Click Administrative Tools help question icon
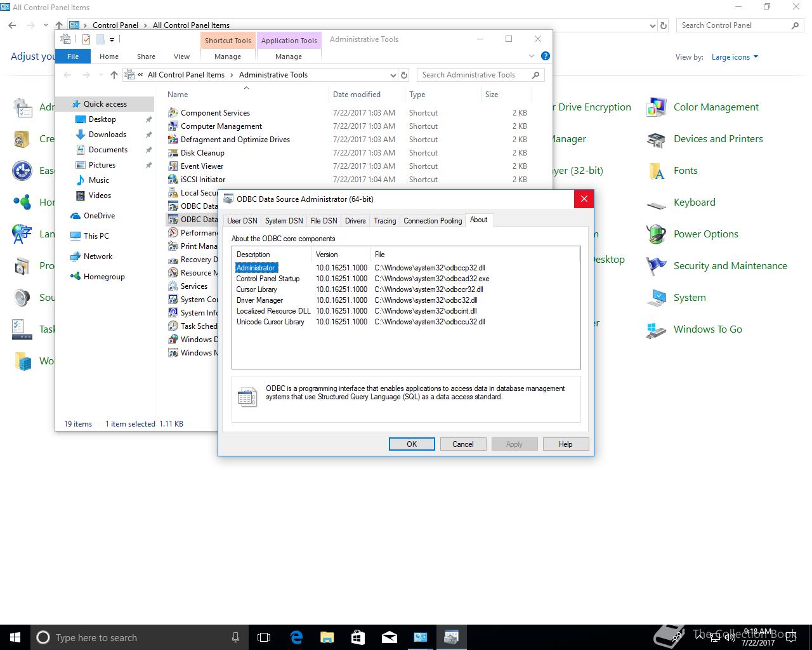812x650 pixels. point(545,56)
